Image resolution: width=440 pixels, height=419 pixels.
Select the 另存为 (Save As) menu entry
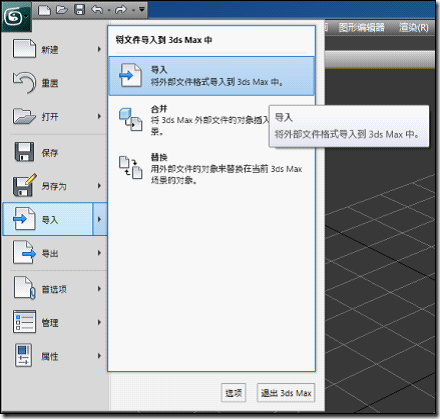coord(55,186)
